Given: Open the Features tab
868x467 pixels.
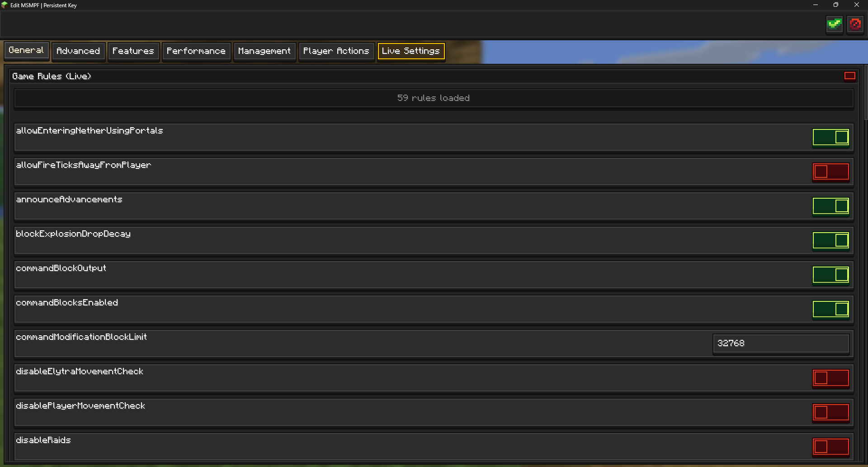Looking at the screenshot, I should coord(133,51).
